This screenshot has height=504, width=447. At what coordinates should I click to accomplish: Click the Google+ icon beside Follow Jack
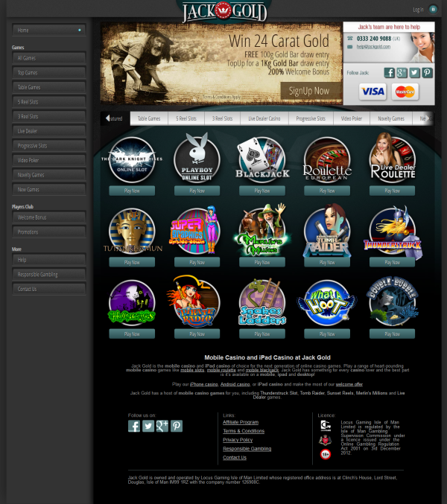click(x=402, y=73)
